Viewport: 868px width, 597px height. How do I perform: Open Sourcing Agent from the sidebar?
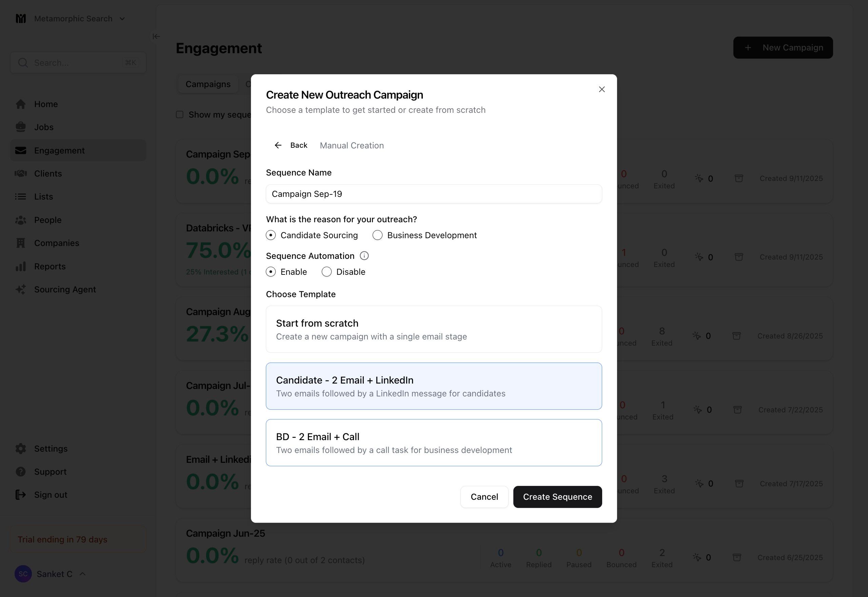[x=65, y=290]
